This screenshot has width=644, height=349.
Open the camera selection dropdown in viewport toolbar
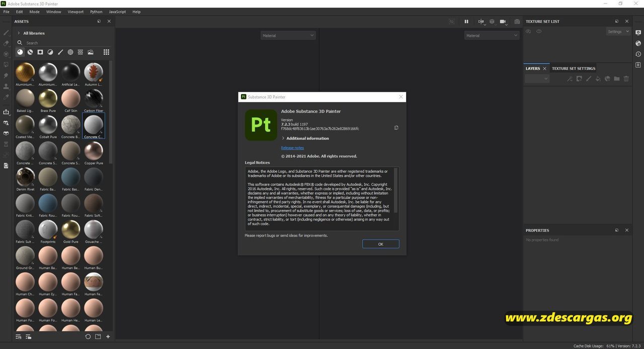click(x=503, y=22)
